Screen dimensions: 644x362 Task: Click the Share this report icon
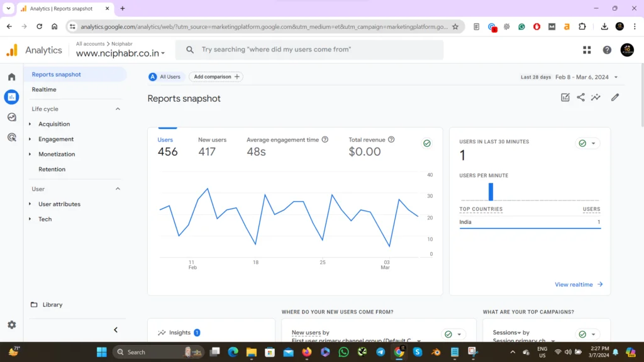pos(580,97)
